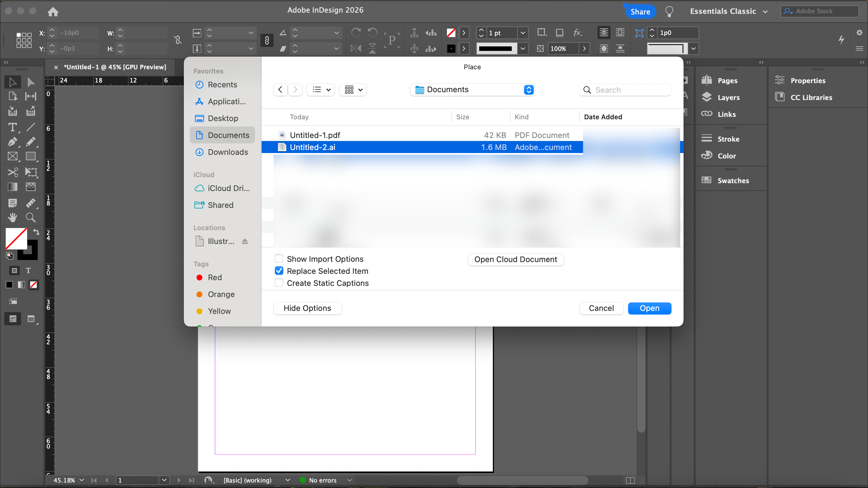
Task: Uncheck Replace Selected Item
Action: (x=279, y=271)
